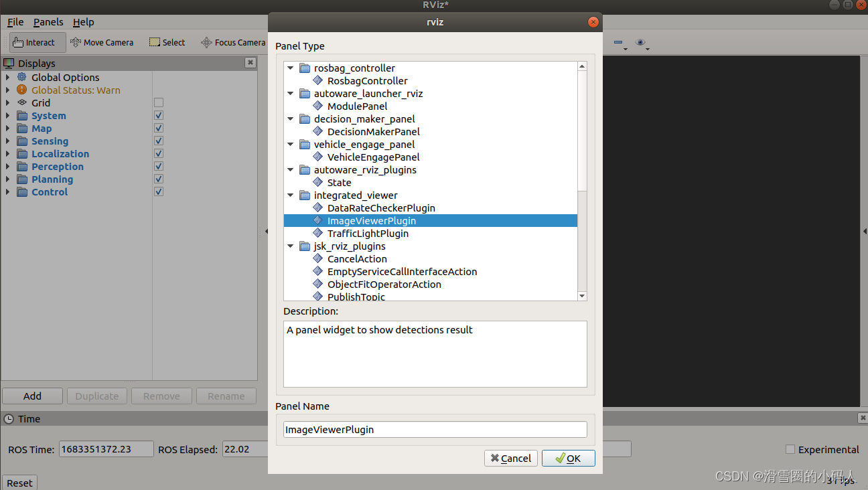Click the Panel Name input field
The width and height of the screenshot is (868, 490).
pyautogui.click(x=435, y=429)
